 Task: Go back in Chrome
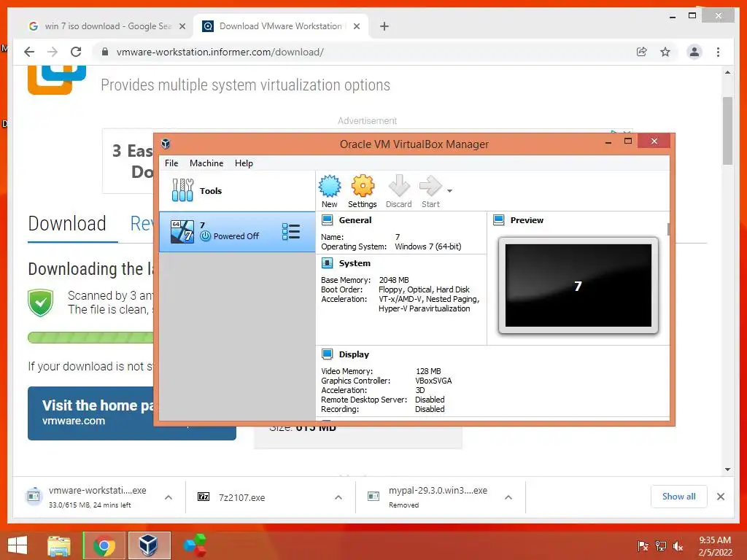29,52
